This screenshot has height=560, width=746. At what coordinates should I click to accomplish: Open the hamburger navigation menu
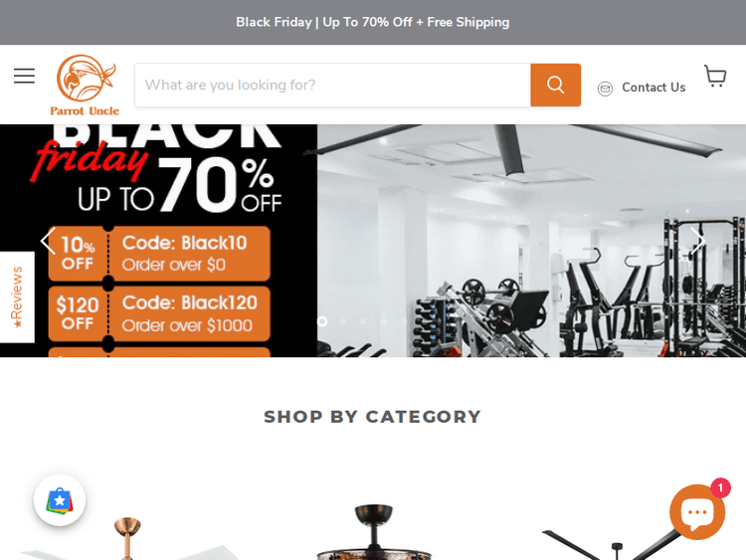[x=24, y=76]
